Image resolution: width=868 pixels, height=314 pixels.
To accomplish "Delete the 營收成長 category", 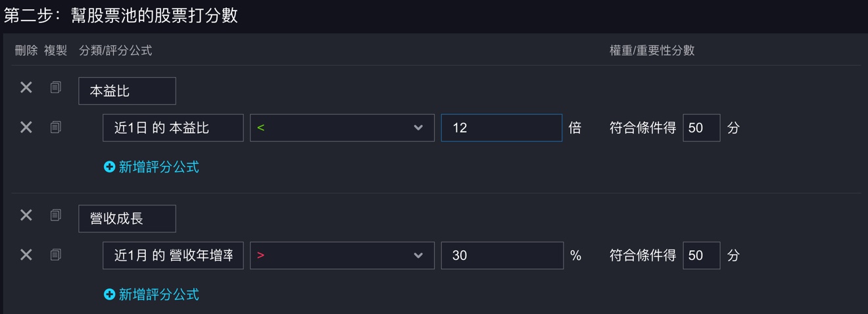I will pos(26,215).
